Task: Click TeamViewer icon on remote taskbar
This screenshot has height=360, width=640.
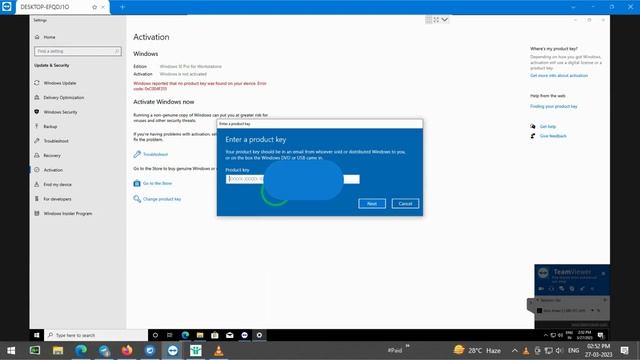Action: 244,335
